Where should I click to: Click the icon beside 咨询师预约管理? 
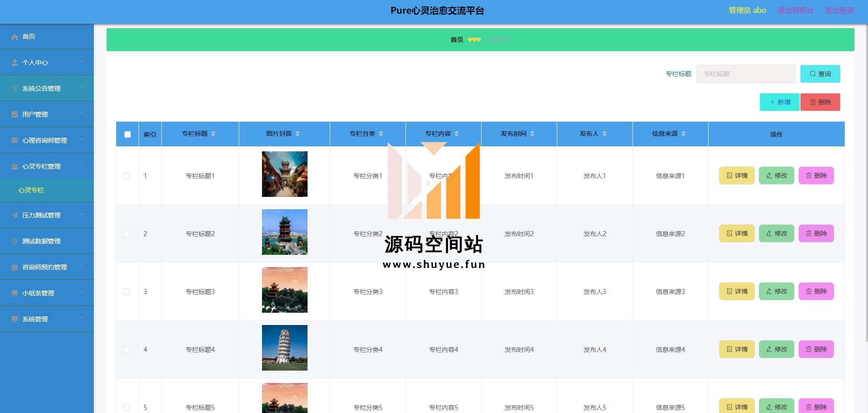click(15, 267)
